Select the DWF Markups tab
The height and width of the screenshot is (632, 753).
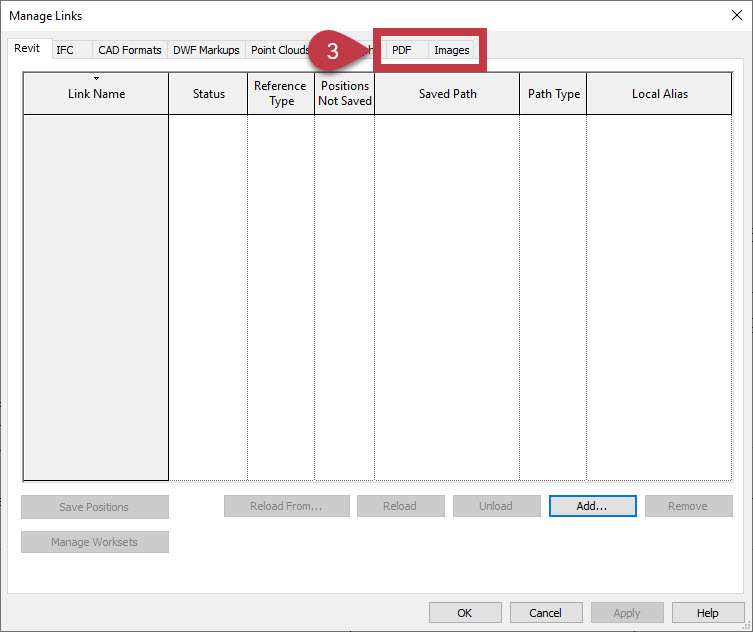206,50
